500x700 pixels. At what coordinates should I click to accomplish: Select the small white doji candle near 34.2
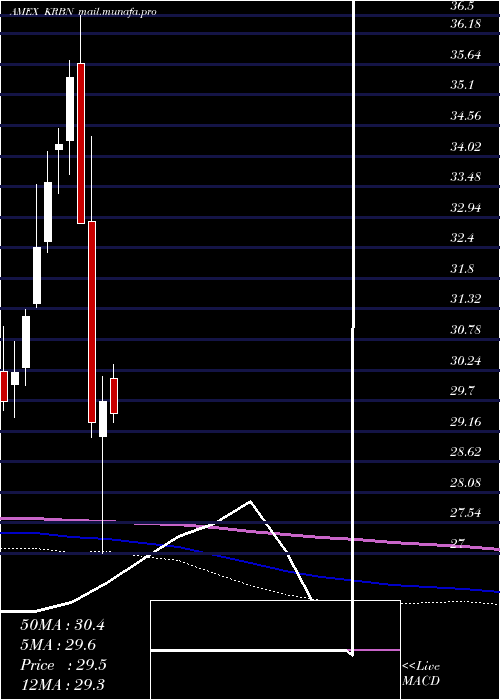pyautogui.click(x=59, y=147)
